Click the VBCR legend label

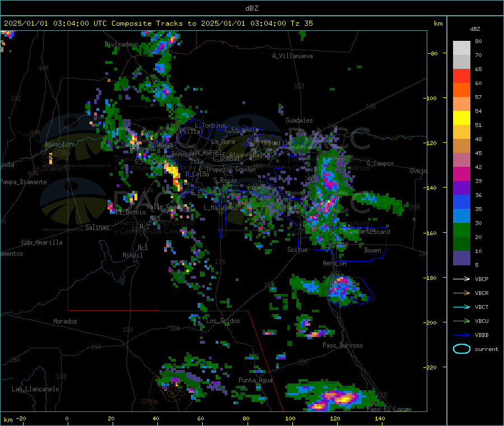tap(482, 293)
